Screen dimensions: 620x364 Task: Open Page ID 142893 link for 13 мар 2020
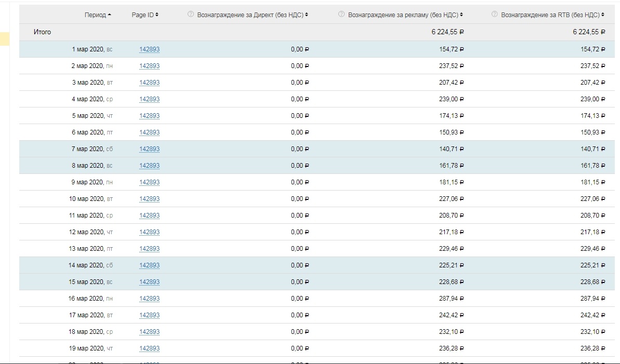(150, 249)
